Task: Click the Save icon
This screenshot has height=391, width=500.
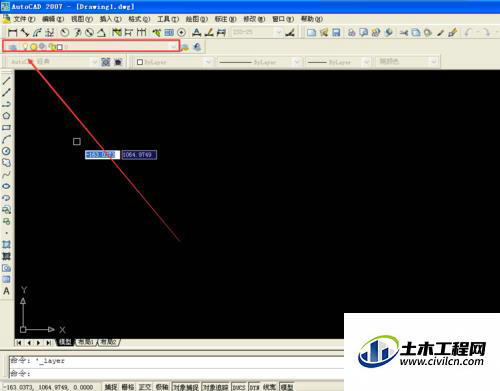Action: click(x=336, y=33)
